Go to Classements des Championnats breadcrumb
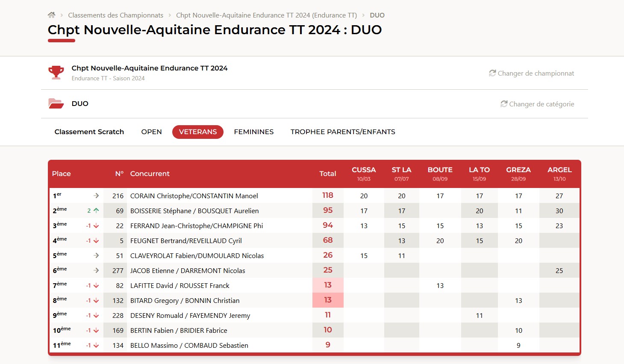Image resolution: width=624 pixels, height=364 pixels. (x=115, y=15)
